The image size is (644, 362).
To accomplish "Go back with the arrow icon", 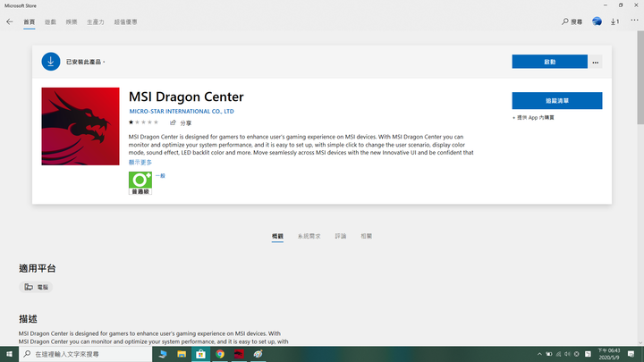I will tap(10, 21).
